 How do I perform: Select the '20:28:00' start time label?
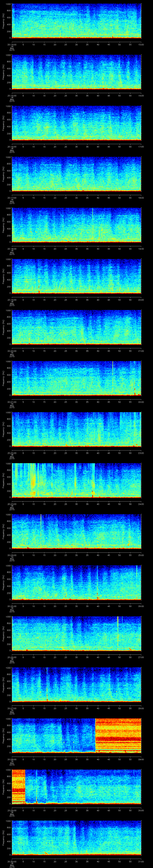[x=12, y=760]
